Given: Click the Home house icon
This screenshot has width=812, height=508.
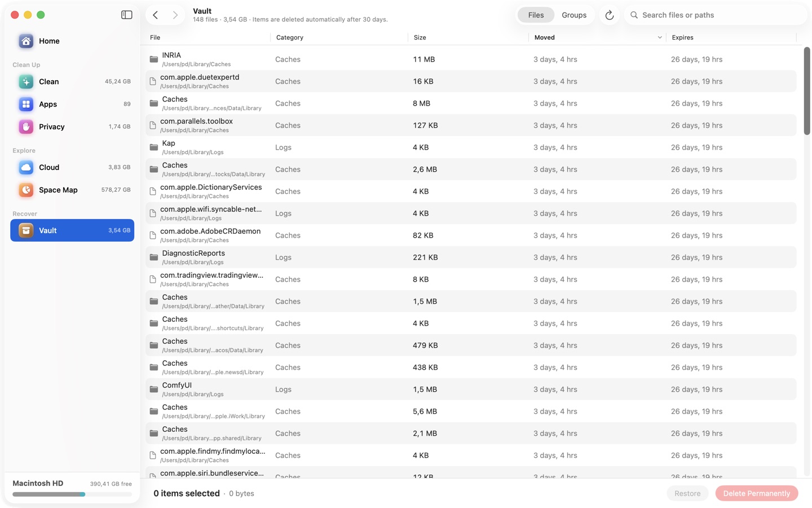Looking at the screenshot, I should click(26, 41).
